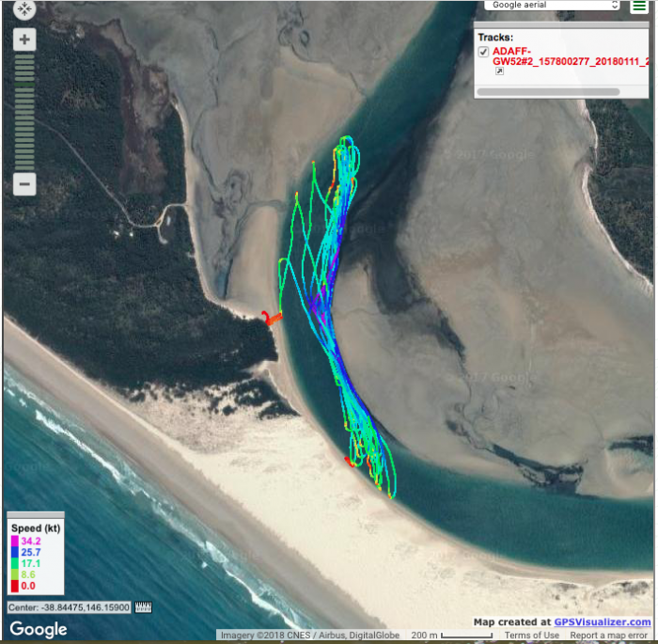Click the Center coordinates field
The image size is (658, 644).
(70, 607)
